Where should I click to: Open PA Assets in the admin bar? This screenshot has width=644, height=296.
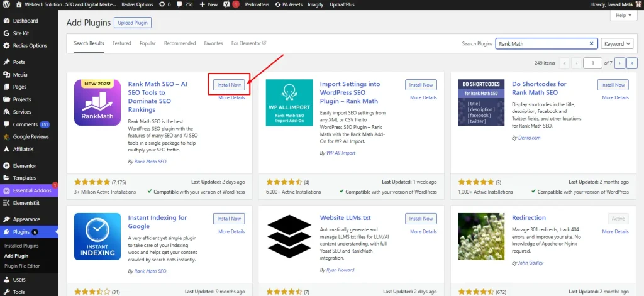pyautogui.click(x=289, y=4)
